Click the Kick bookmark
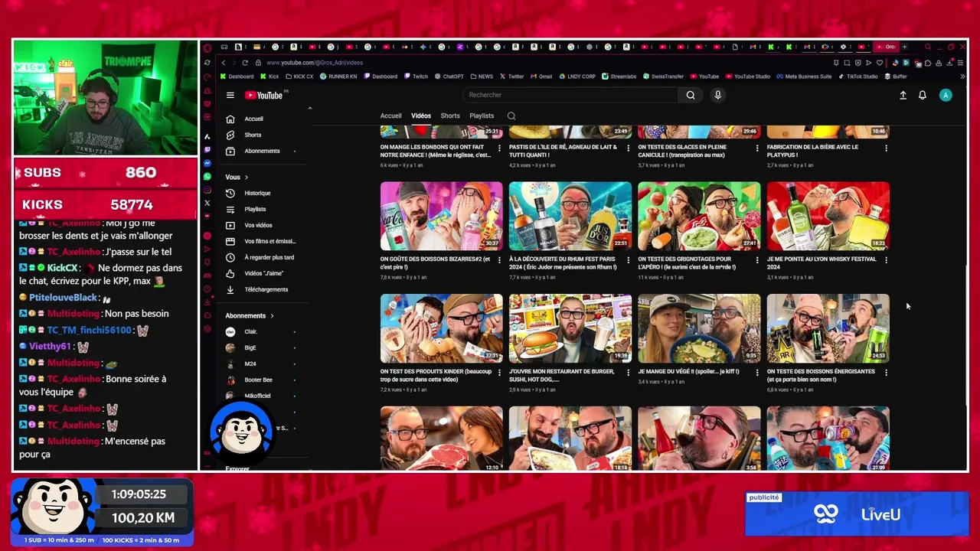Screen dimensions: 980x551 (x=269, y=77)
